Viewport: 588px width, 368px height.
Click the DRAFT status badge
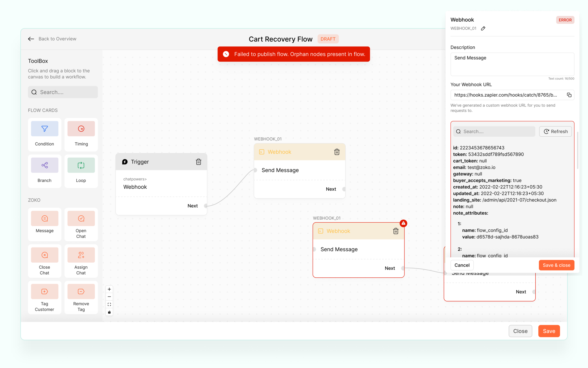pyautogui.click(x=328, y=39)
